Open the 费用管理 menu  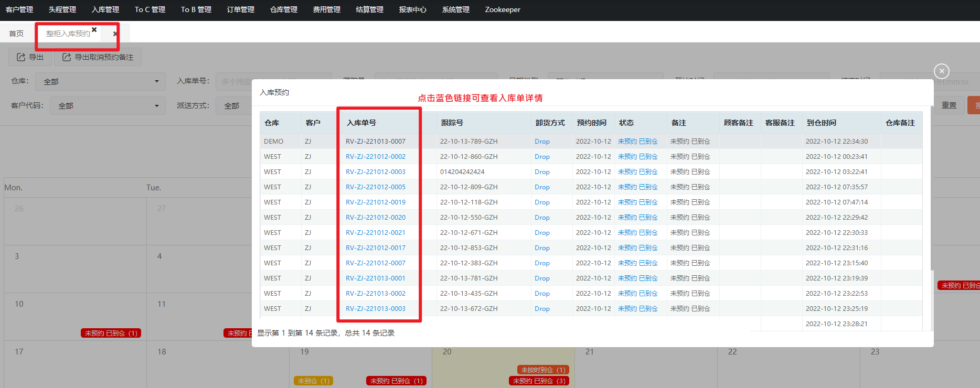pos(327,9)
